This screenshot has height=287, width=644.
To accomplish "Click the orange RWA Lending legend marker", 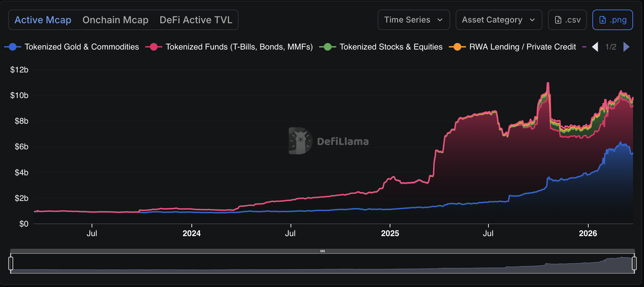I will tap(457, 47).
